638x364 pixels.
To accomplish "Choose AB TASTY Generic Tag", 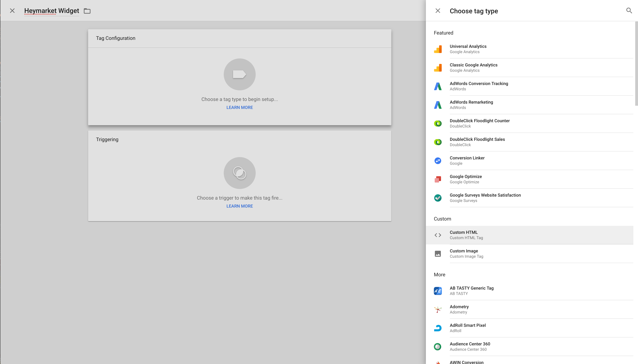I will [529, 291].
